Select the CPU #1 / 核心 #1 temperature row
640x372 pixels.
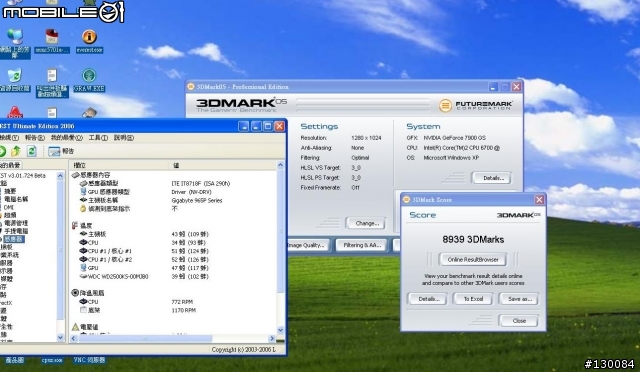click(174, 251)
